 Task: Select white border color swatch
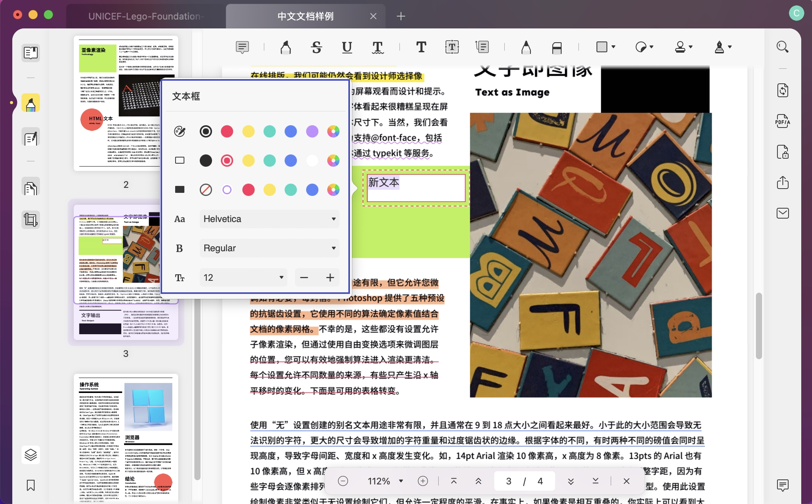312,161
